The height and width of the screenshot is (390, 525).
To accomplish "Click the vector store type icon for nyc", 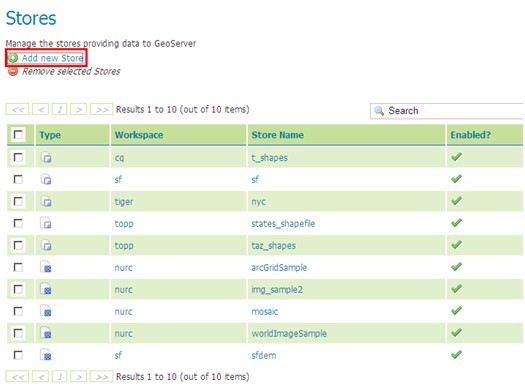I will click(x=46, y=202).
